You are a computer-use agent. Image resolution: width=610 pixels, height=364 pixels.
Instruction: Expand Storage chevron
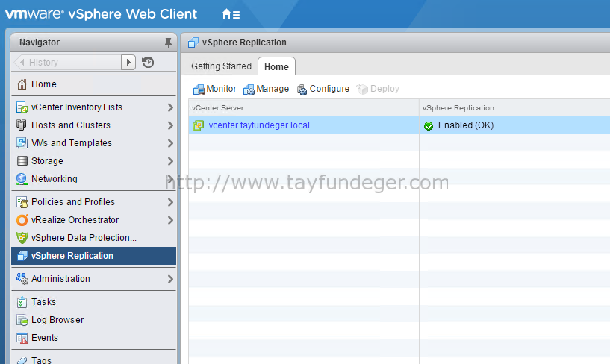point(170,161)
